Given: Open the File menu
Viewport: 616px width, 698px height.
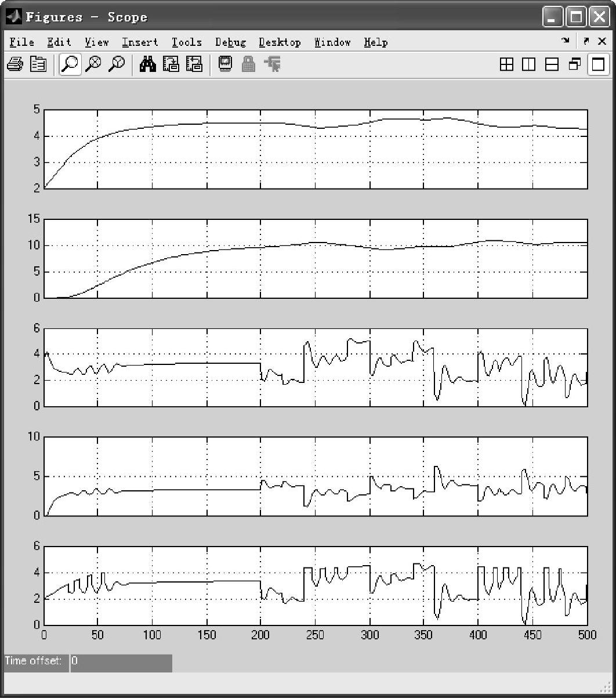Looking at the screenshot, I should (x=22, y=42).
